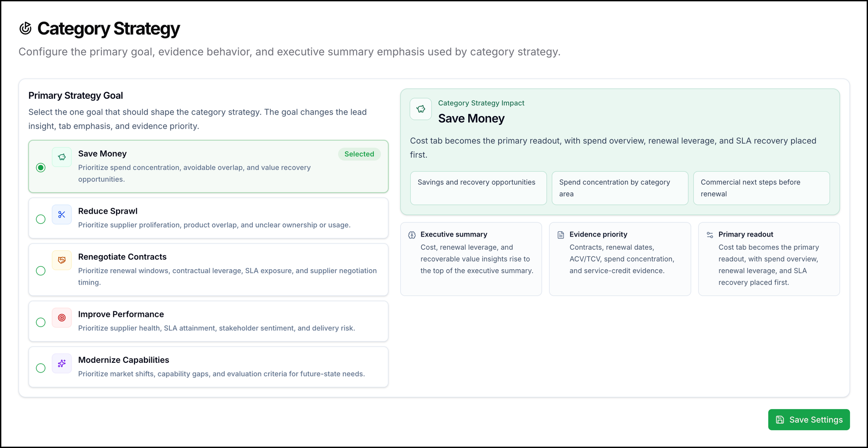Click the Evidence priority card title

(x=598, y=234)
